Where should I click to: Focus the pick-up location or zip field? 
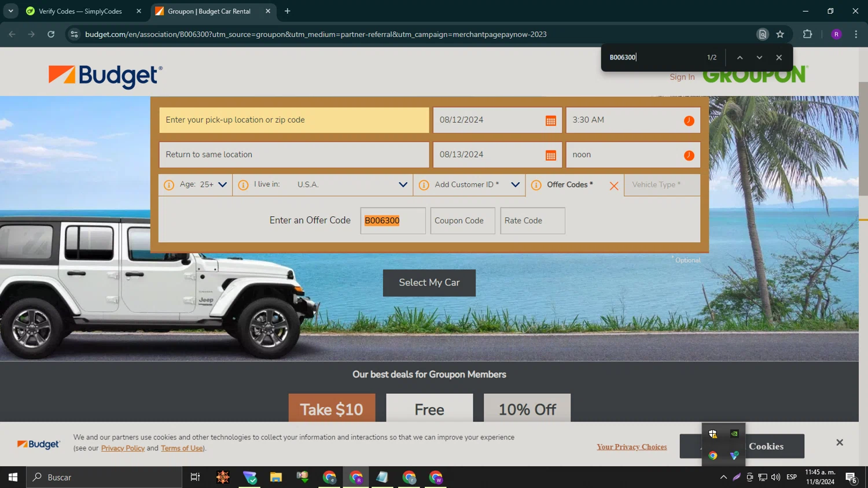pos(294,120)
